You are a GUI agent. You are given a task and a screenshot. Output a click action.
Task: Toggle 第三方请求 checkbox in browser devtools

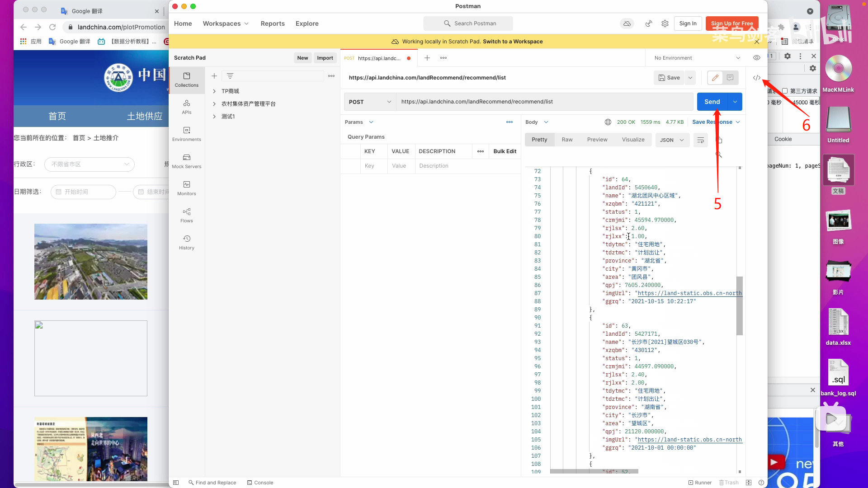(785, 91)
